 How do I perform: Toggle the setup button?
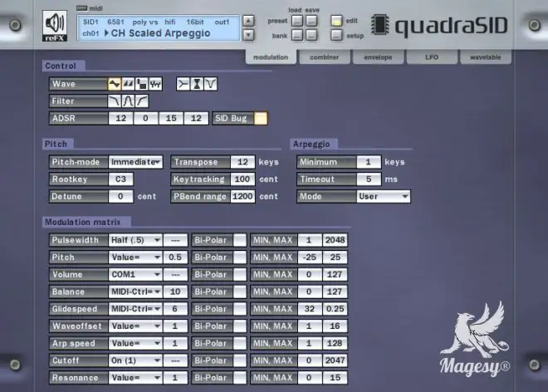click(336, 36)
